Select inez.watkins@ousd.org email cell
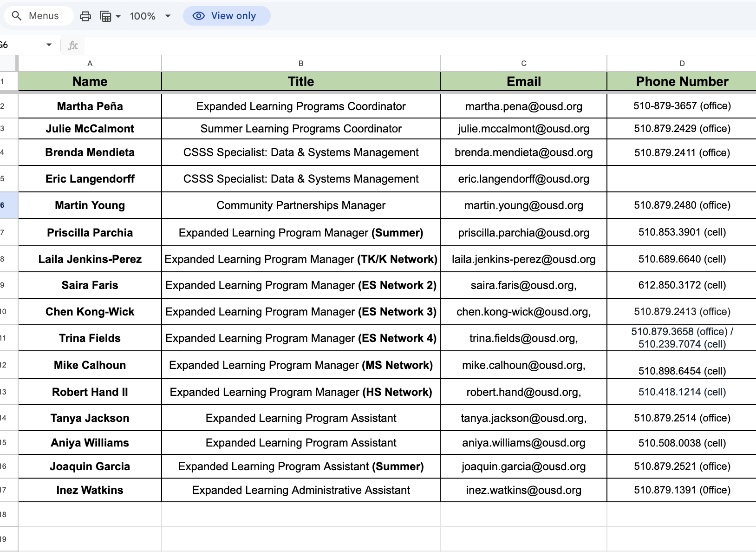 pyautogui.click(x=524, y=490)
